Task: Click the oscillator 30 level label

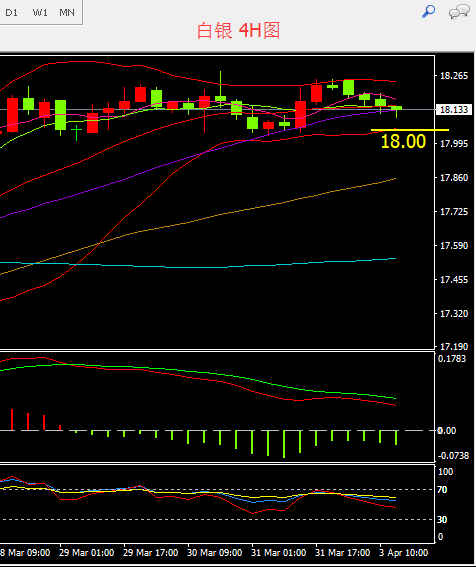Action: [442, 520]
